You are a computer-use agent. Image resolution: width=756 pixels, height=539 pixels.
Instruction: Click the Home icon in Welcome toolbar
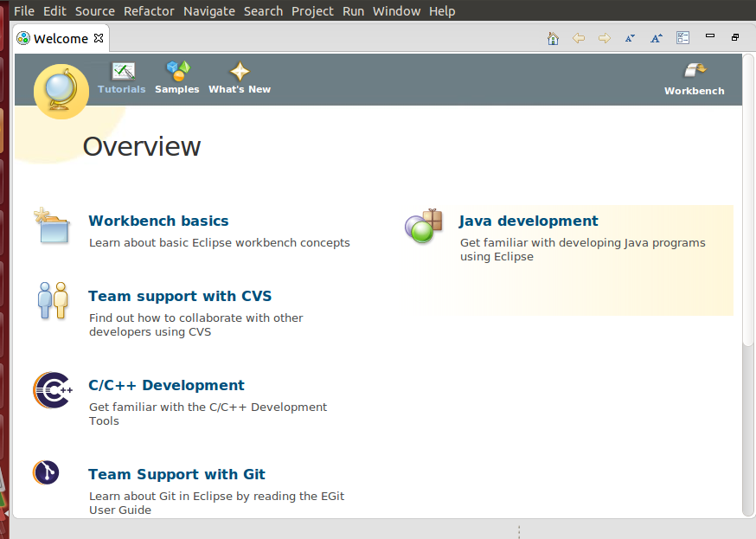(554, 38)
